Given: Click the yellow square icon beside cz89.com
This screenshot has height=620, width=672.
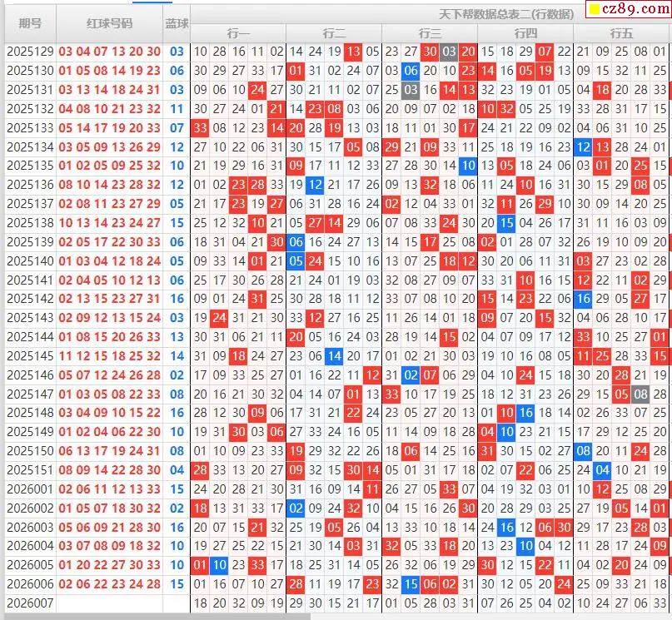Looking at the screenshot, I should pyautogui.click(x=595, y=9).
